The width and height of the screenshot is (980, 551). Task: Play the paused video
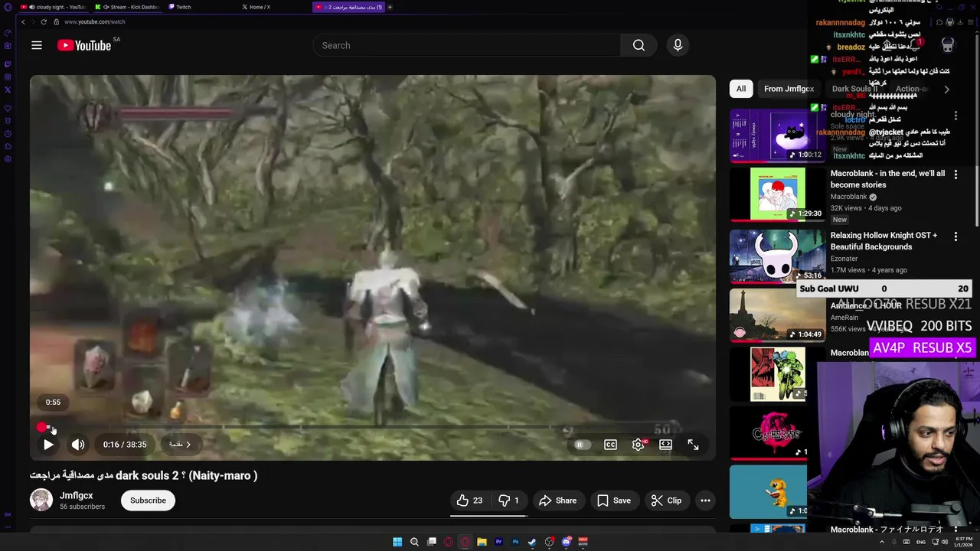pos(48,444)
